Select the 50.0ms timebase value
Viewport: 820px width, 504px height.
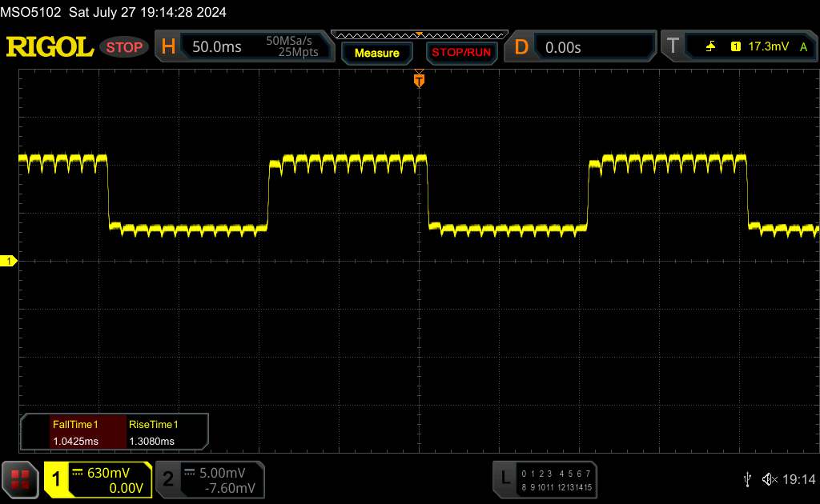[x=216, y=47]
